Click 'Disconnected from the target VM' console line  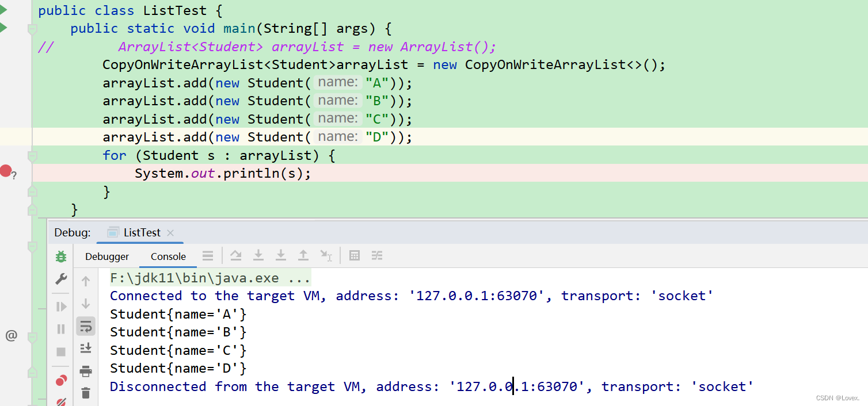(x=432, y=386)
